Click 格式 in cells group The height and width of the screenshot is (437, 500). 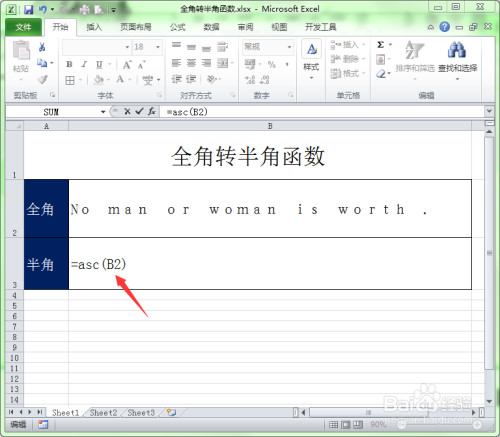point(348,73)
